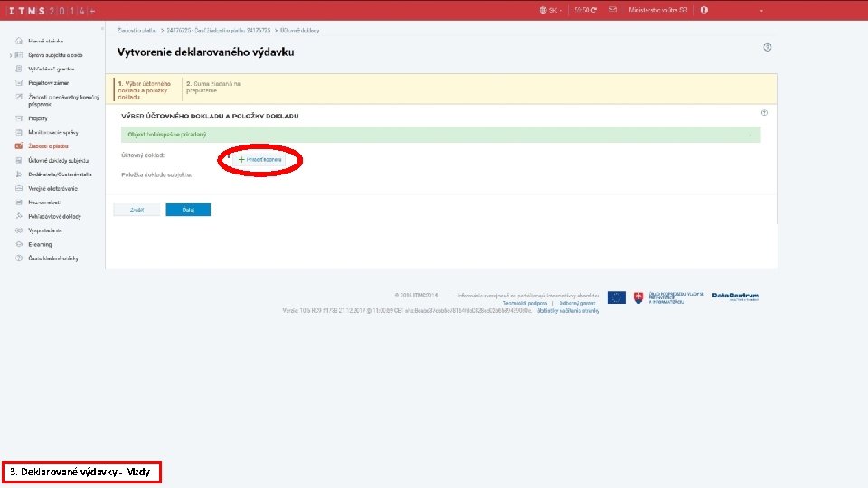
Task: Open Projekty in the sidebar menu
Action: click(x=38, y=118)
